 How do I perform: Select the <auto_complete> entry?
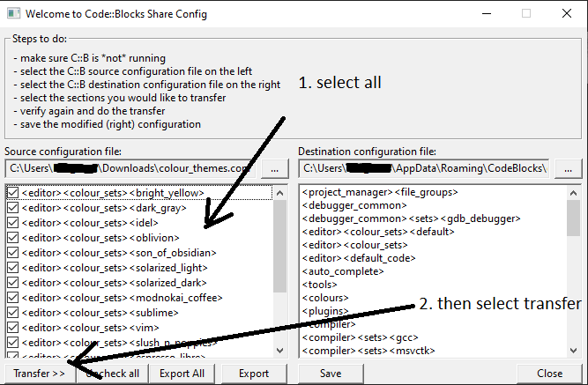pos(343,271)
